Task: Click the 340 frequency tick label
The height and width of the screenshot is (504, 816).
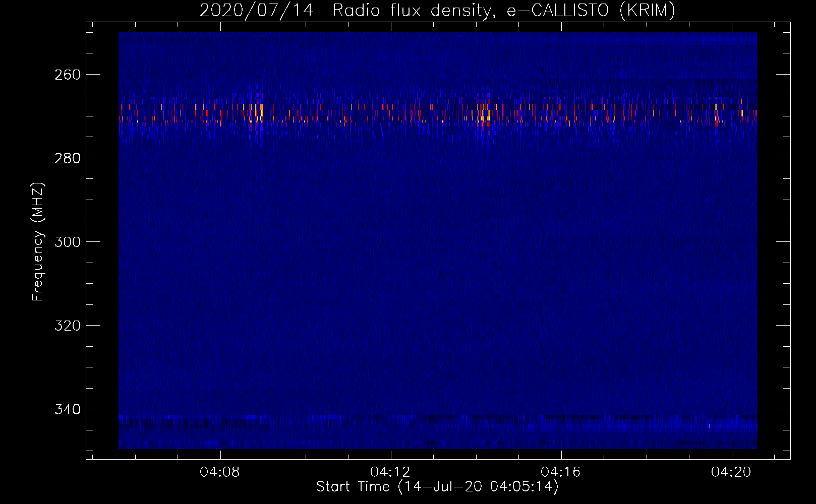Action: [x=67, y=409]
